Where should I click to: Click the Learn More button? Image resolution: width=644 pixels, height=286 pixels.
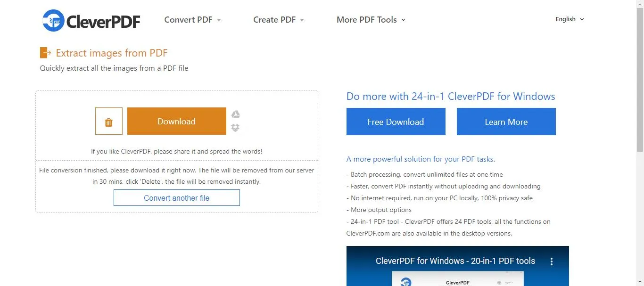(506, 122)
